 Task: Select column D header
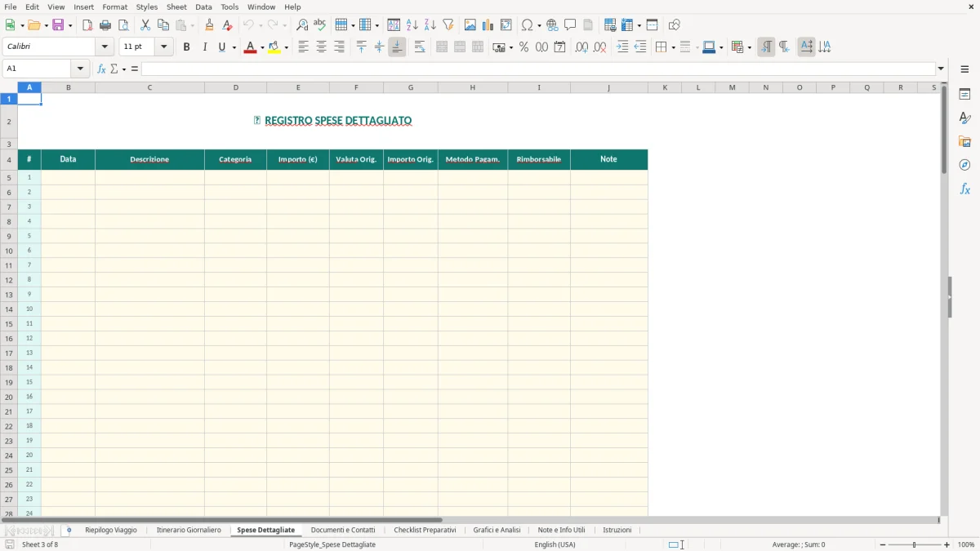235,87
